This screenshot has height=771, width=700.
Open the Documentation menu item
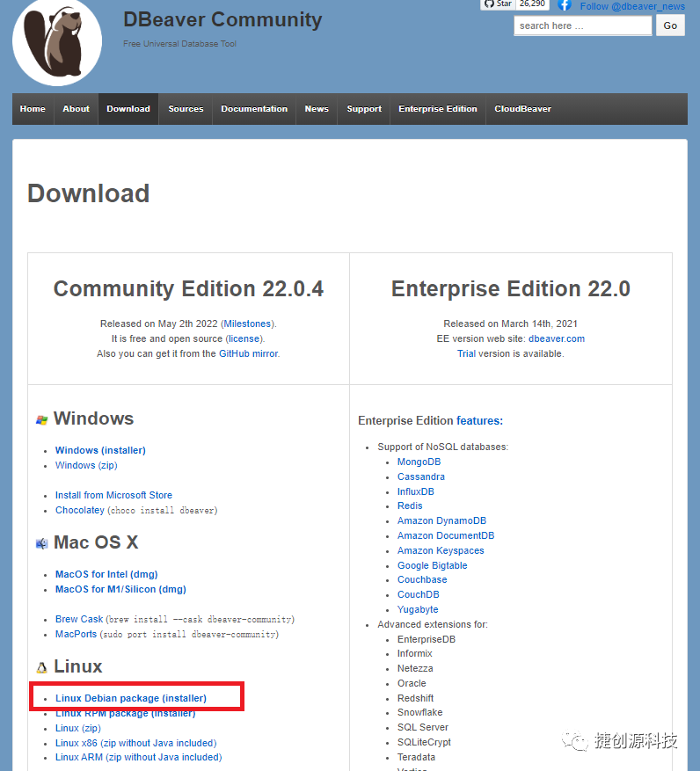(x=254, y=109)
